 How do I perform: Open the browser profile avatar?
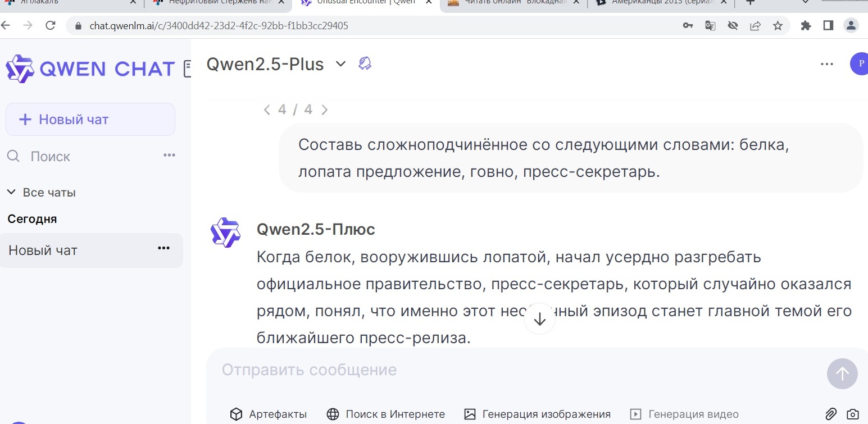[x=851, y=25]
